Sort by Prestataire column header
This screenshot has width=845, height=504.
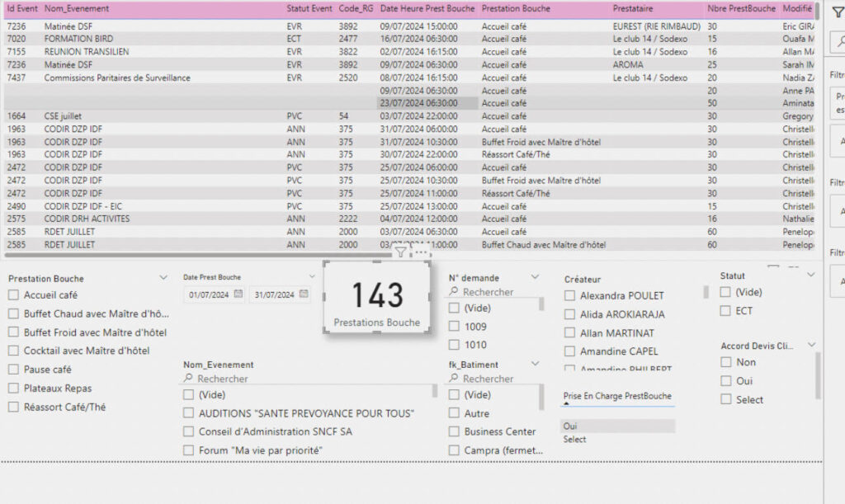click(x=633, y=8)
